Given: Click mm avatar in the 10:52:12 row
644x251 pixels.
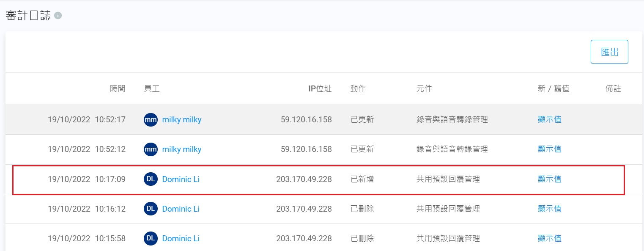Looking at the screenshot, I should tap(151, 149).
